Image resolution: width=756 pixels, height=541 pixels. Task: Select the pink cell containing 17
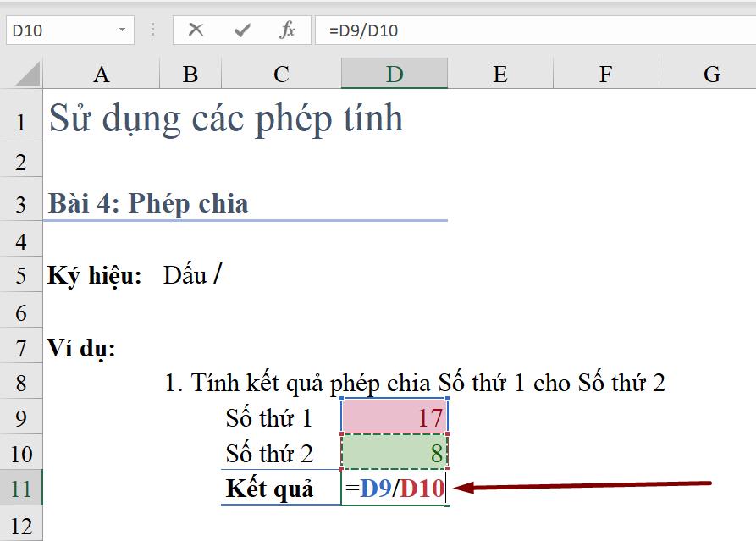tap(395, 416)
